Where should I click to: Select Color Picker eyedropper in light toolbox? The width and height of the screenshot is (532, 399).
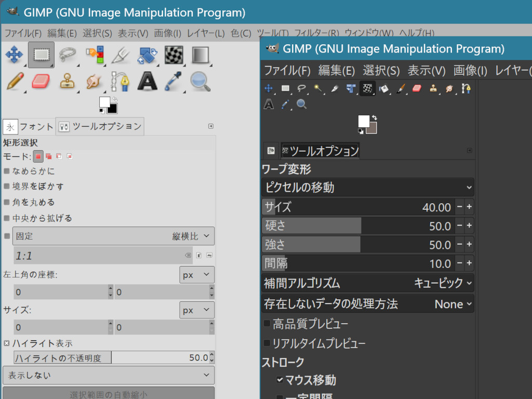pyautogui.click(x=174, y=82)
